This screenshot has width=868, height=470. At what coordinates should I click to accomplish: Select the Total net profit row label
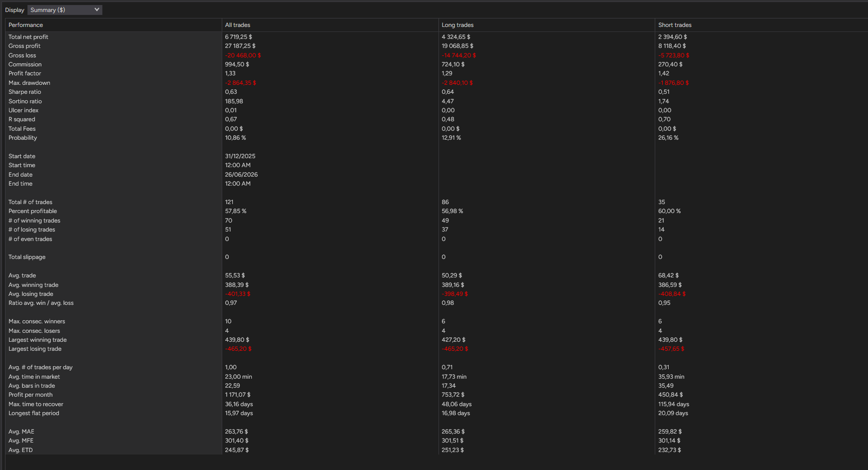pyautogui.click(x=28, y=37)
